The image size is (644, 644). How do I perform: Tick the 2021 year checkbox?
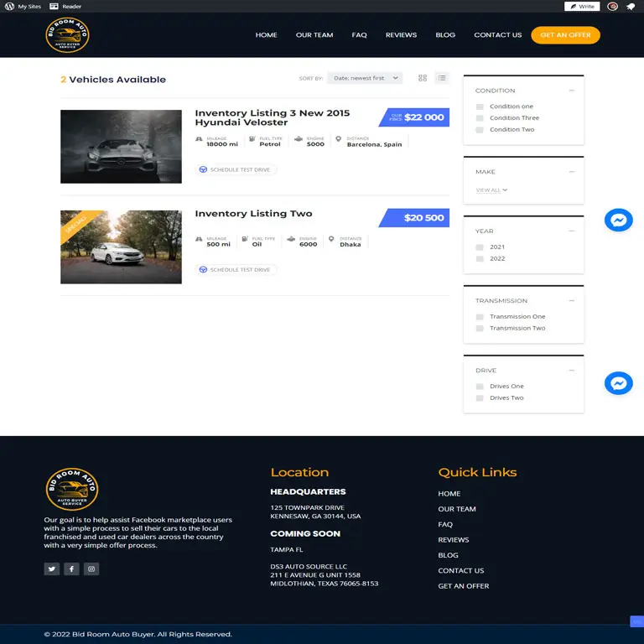click(x=480, y=247)
